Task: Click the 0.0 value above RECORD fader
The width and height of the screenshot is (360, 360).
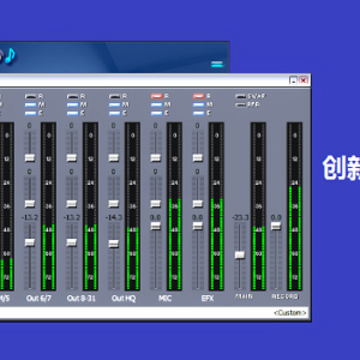Action: pyautogui.click(x=276, y=218)
